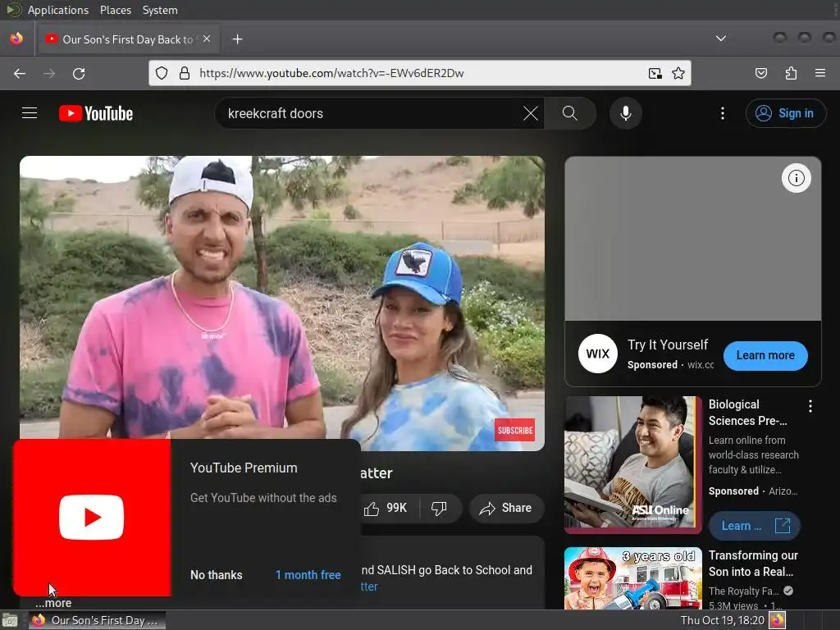Click Learn more on Wix ad

point(765,355)
